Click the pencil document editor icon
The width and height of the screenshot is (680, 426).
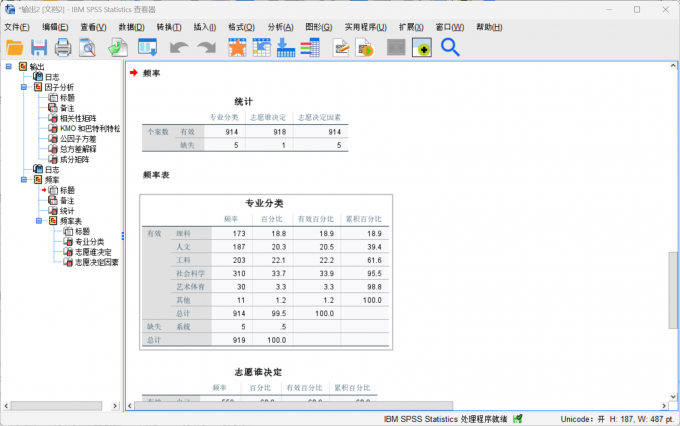click(341, 47)
